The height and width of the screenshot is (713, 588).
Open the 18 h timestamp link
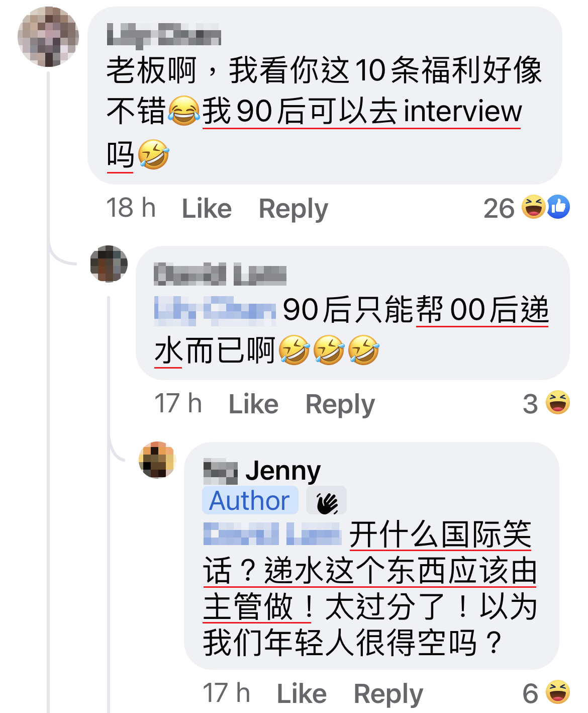[x=131, y=208]
